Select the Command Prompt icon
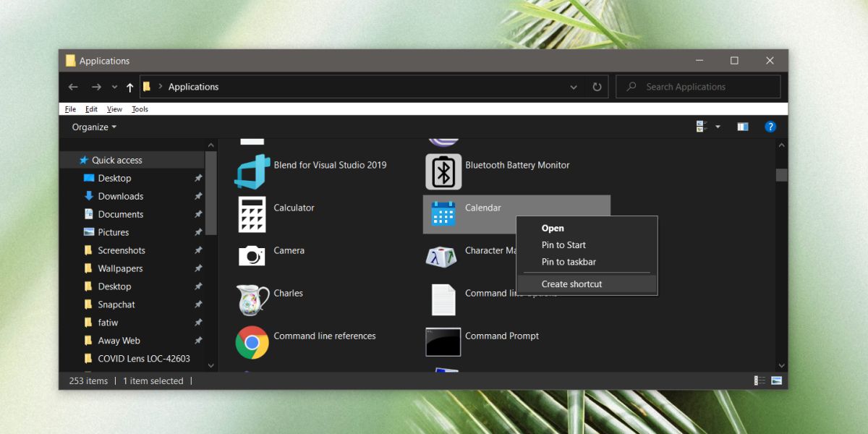The width and height of the screenshot is (868, 434). pyautogui.click(x=443, y=342)
